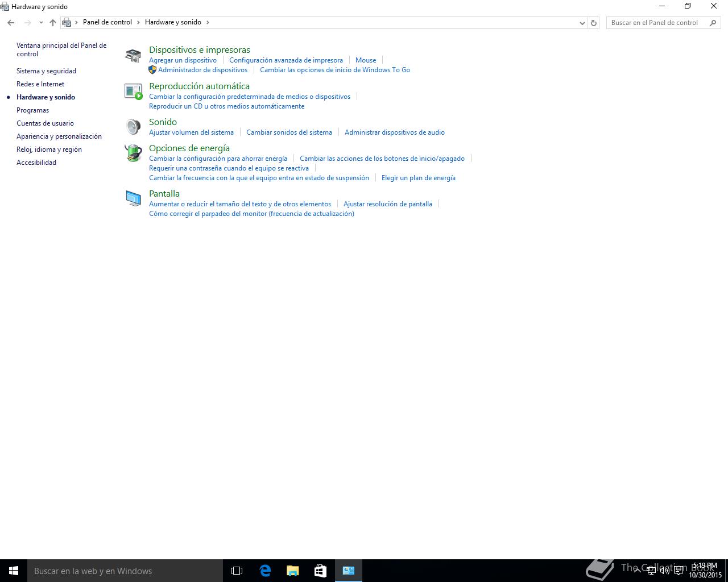Open Administrador de dispositivos
This screenshot has height=582, width=728.
pyautogui.click(x=203, y=70)
